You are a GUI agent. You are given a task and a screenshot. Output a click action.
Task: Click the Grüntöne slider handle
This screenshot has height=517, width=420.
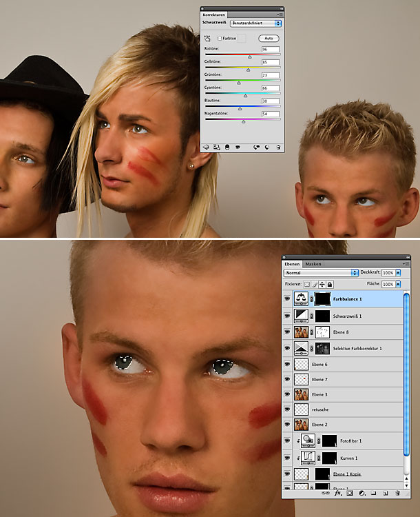tap(239, 83)
